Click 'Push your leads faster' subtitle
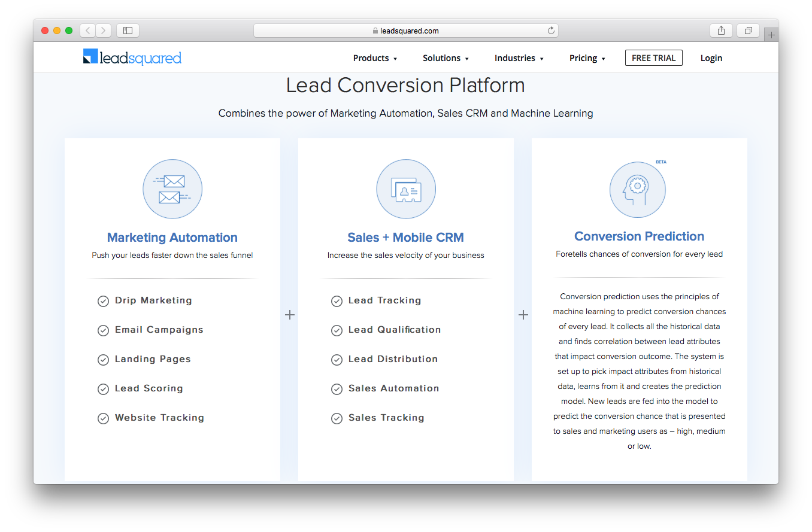This screenshot has height=532, width=812. tap(172, 255)
